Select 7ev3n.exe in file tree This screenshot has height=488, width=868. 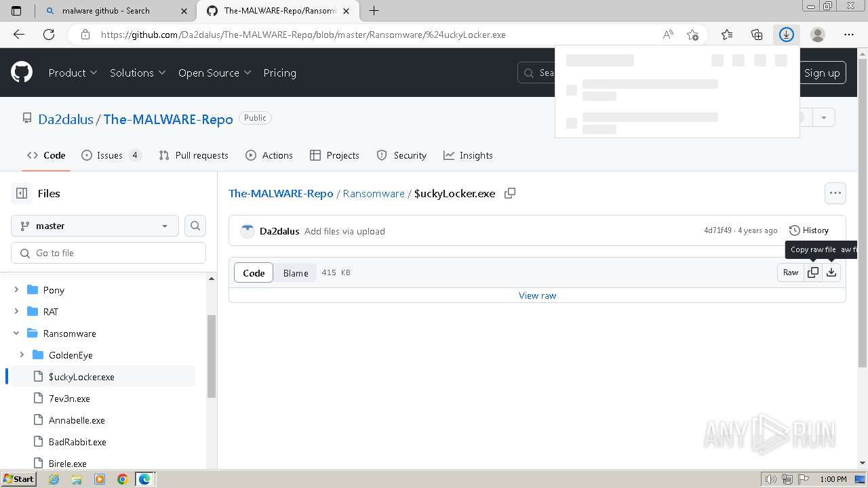pos(69,399)
